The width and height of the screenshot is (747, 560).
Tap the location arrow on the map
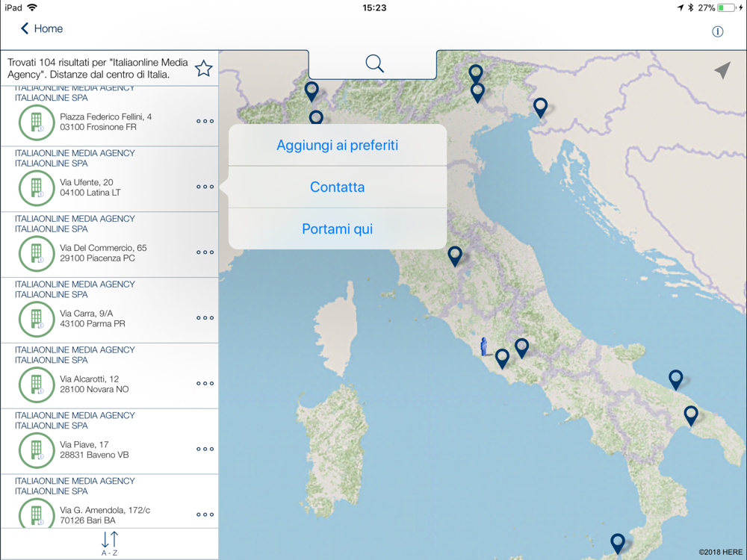pos(722,70)
